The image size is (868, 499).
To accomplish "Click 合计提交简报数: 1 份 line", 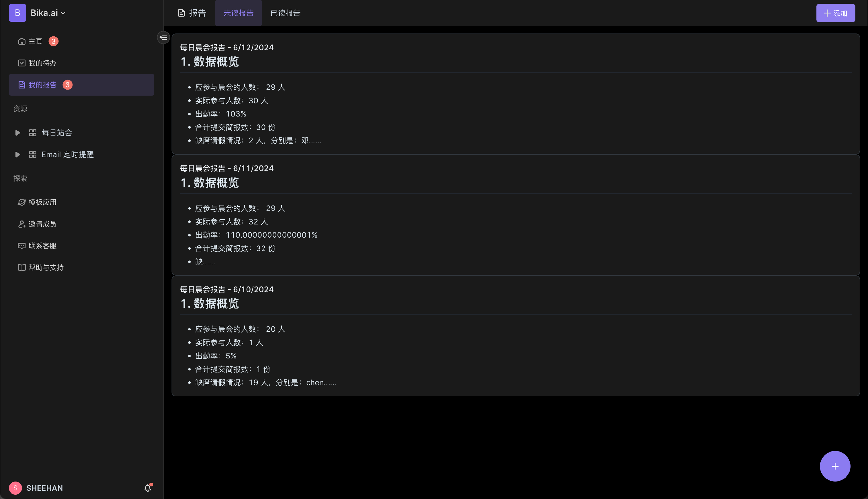I will tap(233, 369).
